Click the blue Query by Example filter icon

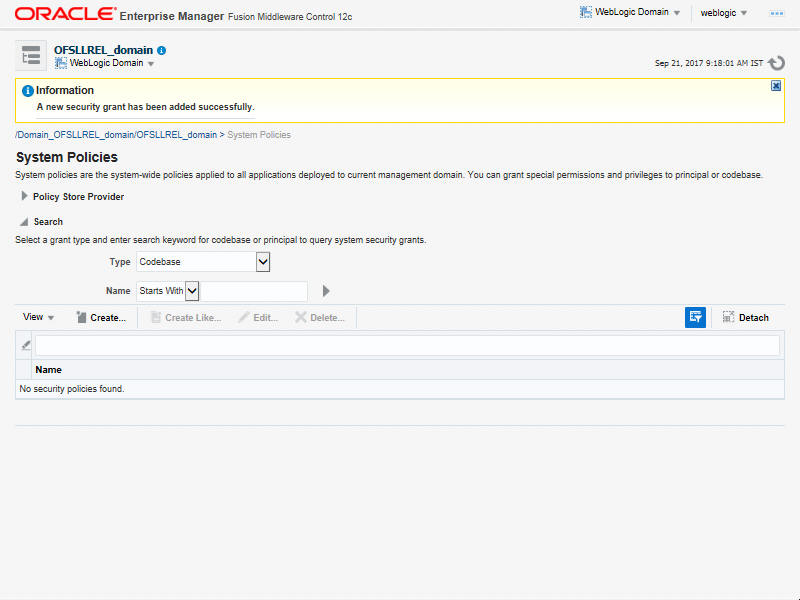click(695, 317)
